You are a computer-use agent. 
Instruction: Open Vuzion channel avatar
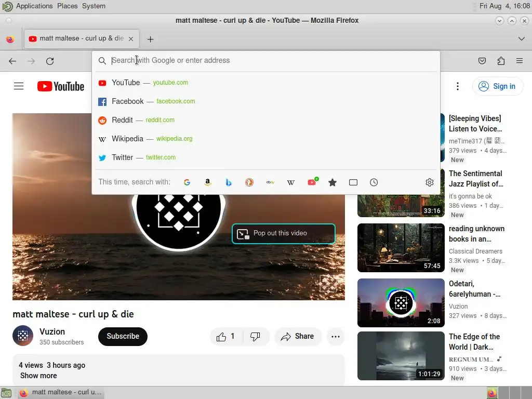tap(23, 336)
